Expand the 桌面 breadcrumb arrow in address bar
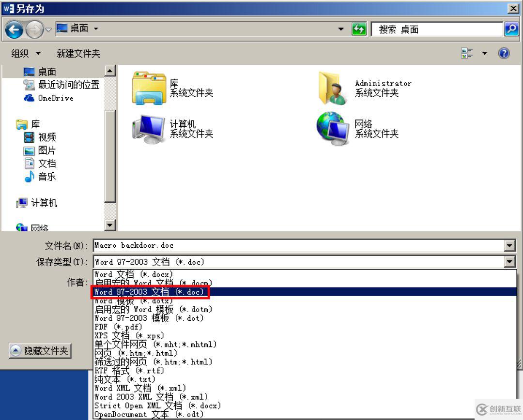Screen dimensions: 523x420 (96, 29)
